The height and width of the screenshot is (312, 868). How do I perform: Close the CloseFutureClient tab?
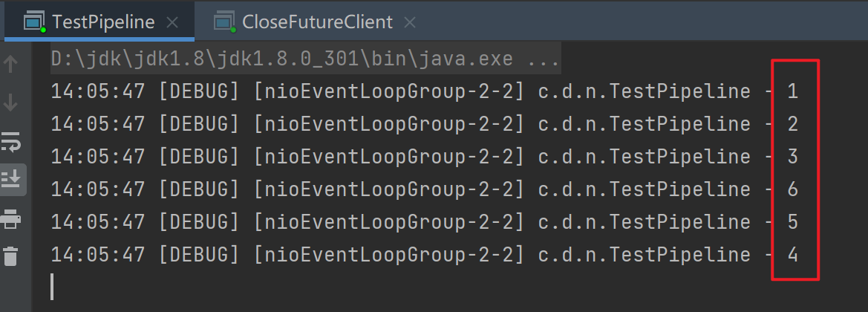point(411,23)
